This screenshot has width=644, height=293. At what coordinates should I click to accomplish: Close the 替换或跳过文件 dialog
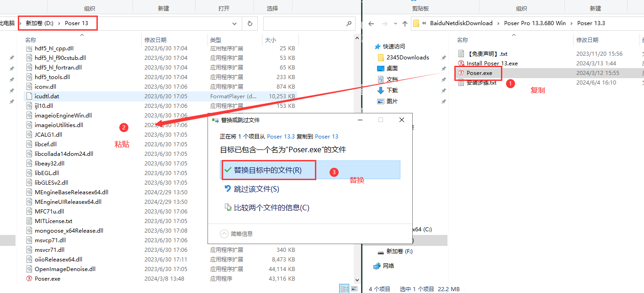point(402,120)
